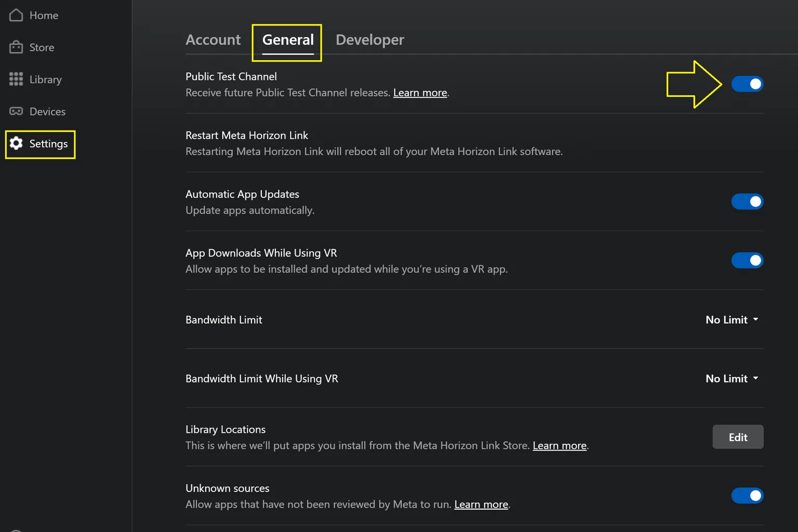Click the Settings gear icon
Image resolution: width=798 pixels, height=532 pixels.
pyautogui.click(x=16, y=143)
